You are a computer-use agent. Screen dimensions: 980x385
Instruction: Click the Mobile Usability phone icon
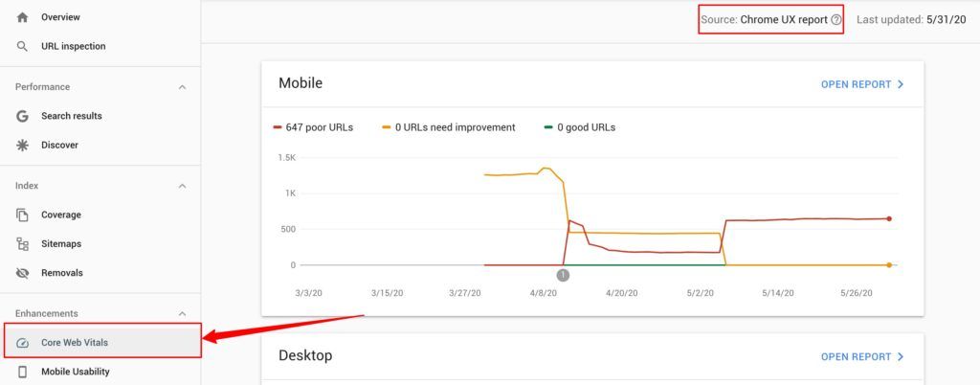(x=23, y=372)
